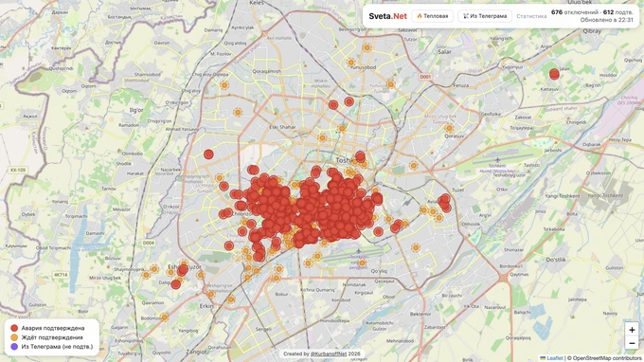Click the Bektemir map label
The height and width of the screenshot is (362, 644).
[x=420, y=314]
